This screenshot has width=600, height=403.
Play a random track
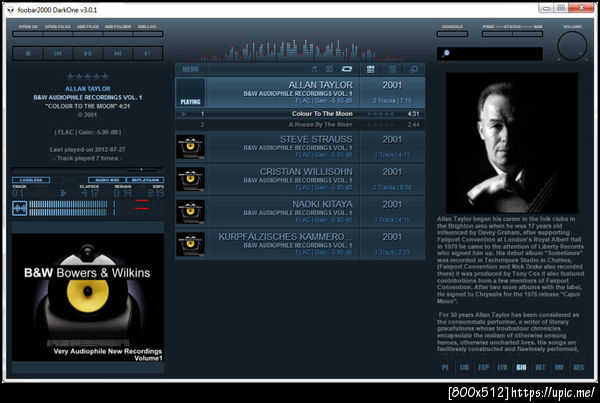(148, 54)
